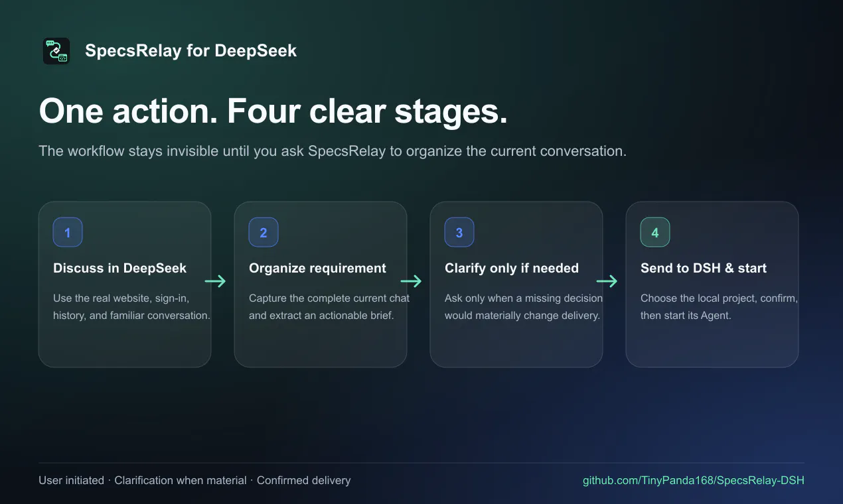Click text 'and extract an actionable brief.'

(321, 316)
